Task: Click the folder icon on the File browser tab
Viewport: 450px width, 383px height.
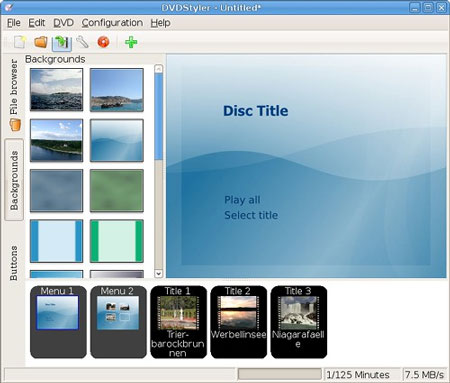Action: coord(15,125)
